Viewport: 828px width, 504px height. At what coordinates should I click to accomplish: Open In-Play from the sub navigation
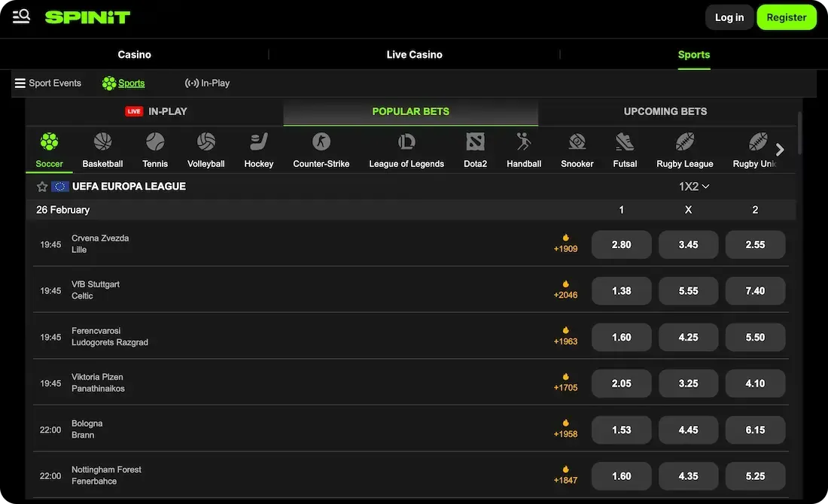click(207, 83)
